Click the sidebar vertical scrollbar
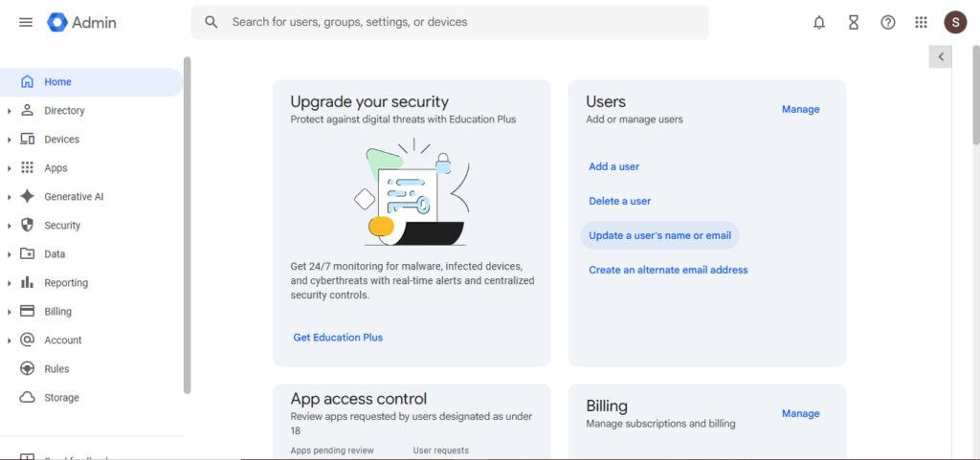 188,225
